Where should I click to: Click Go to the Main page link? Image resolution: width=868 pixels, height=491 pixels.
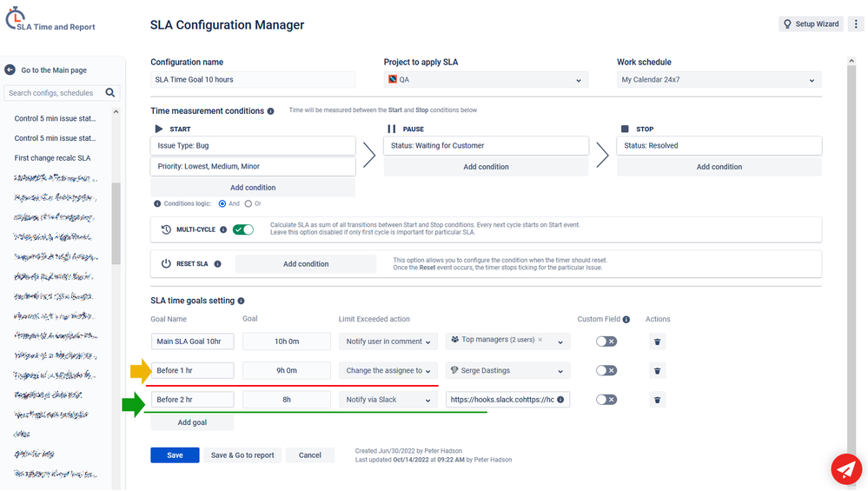pos(54,70)
